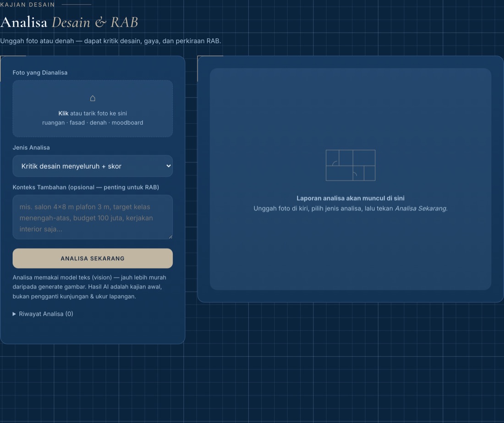Click the "Jenis Analisa" label

31,148
